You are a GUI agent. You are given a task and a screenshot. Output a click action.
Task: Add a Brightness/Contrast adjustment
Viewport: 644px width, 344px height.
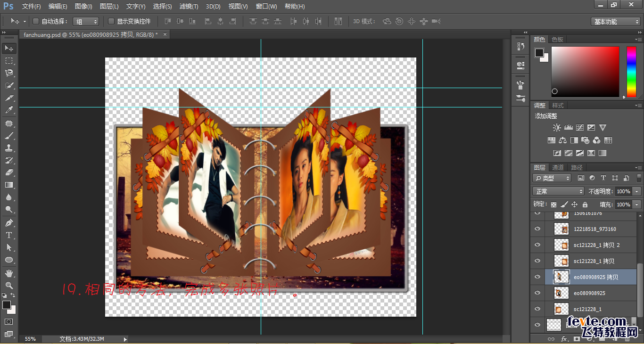[x=557, y=128]
